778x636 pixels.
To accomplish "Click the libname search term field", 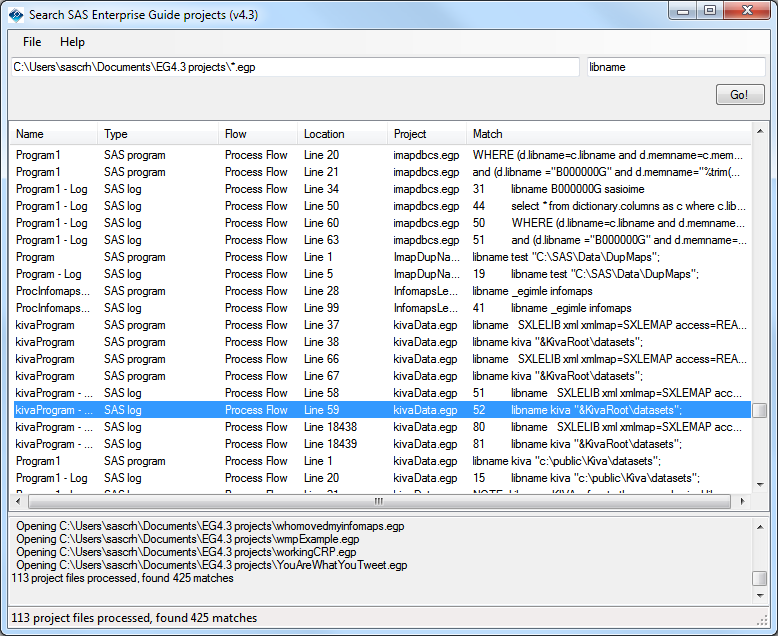I will click(x=676, y=67).
